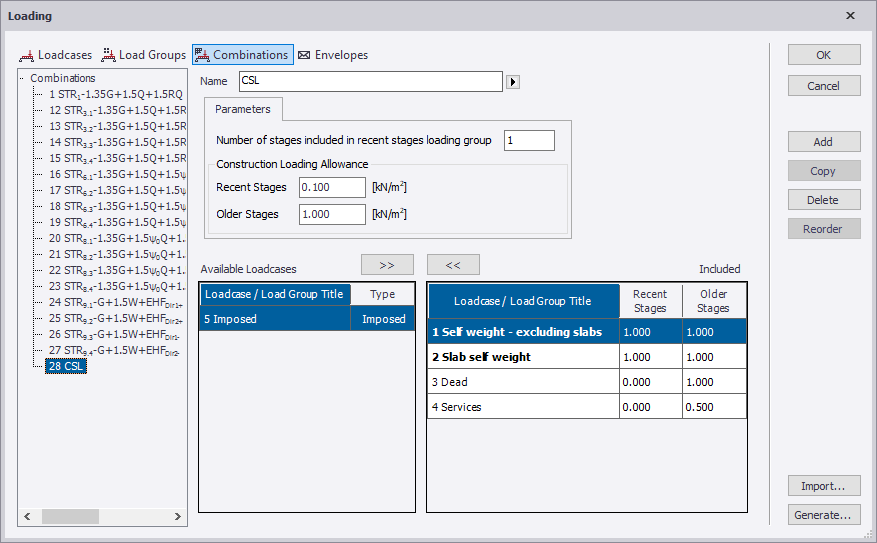Click the Generate... button
Viewport: 877px width, 543px height.
823,515
